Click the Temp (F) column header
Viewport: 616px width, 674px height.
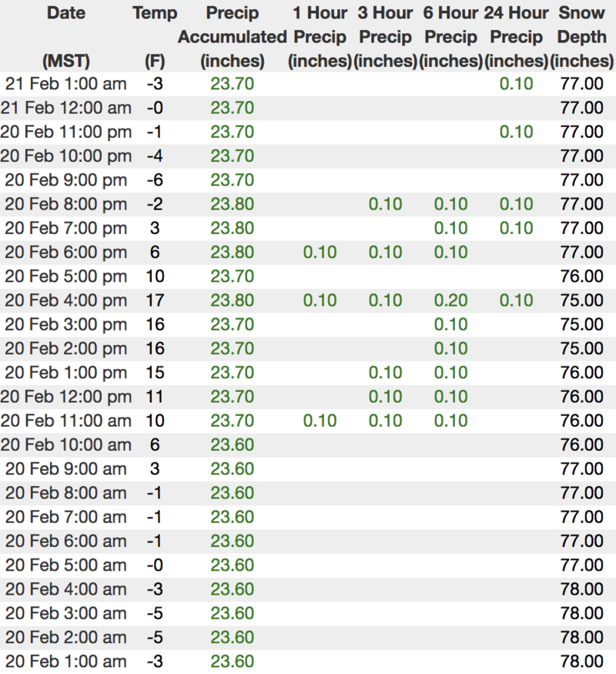coord(155,36)
